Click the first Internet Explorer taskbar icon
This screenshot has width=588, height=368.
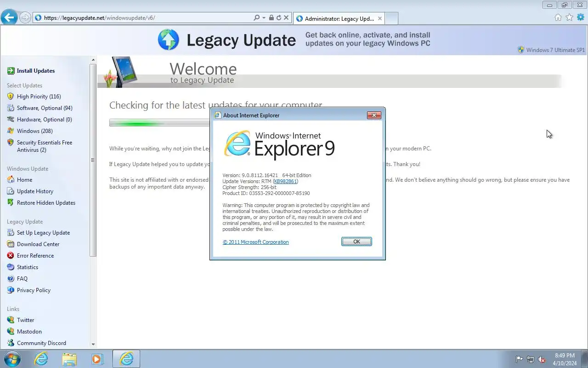tap(41, 359)
